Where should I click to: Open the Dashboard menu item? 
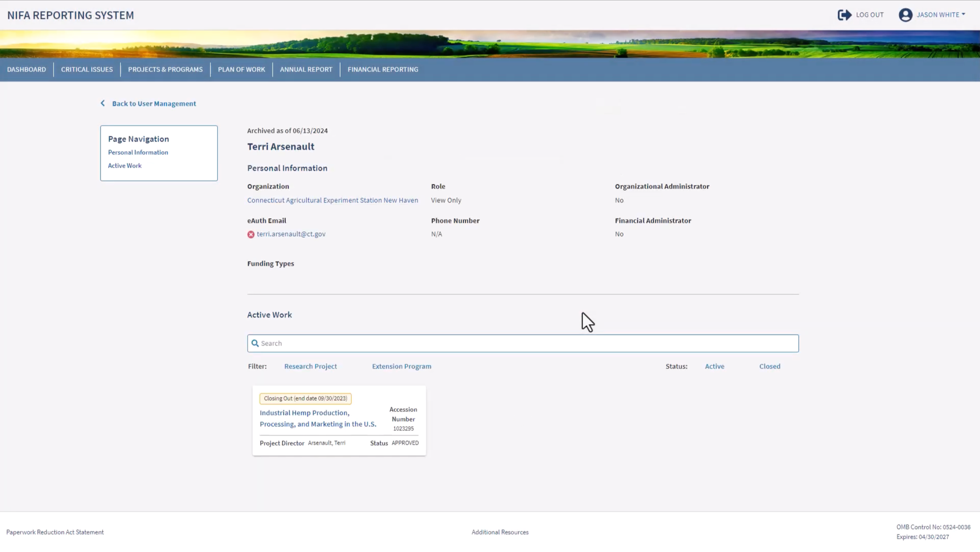(26, 69)
